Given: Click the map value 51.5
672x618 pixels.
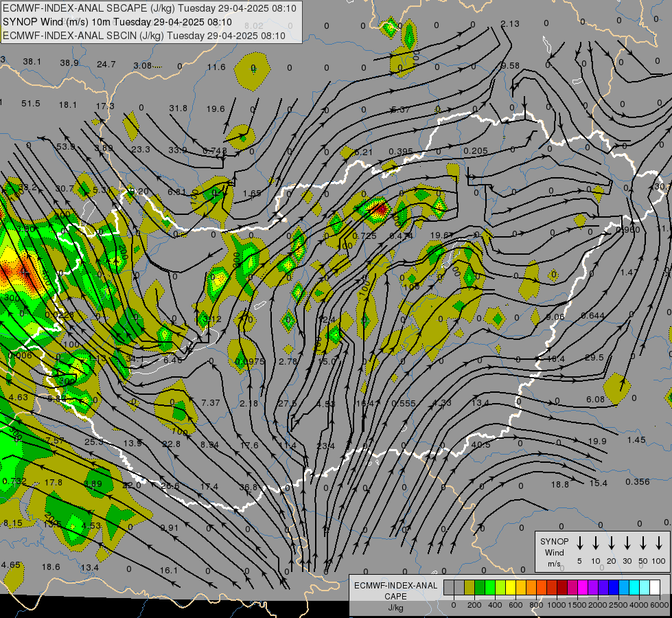Looking at the screenshot, I should (31, 104).
